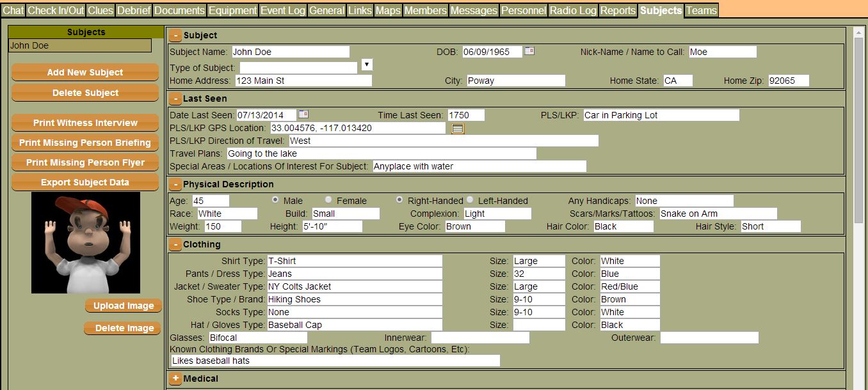Select the Male radio button

click(x=275, y=200)
